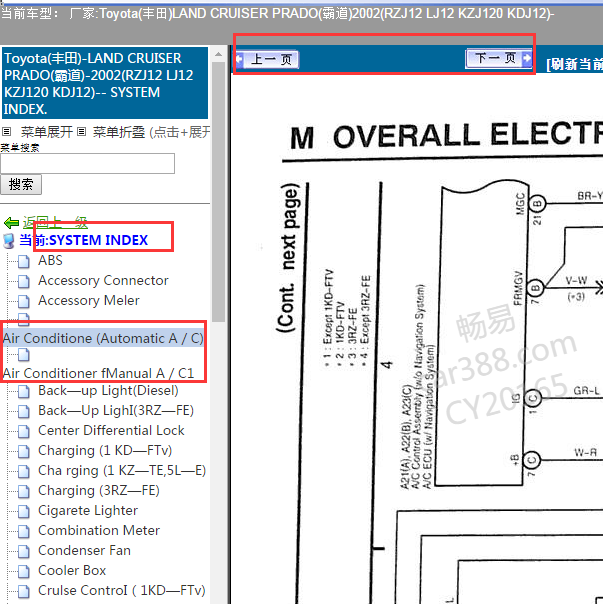Open Combination Meter entry
Screen dimensions: 603x604
click(99, 531)
